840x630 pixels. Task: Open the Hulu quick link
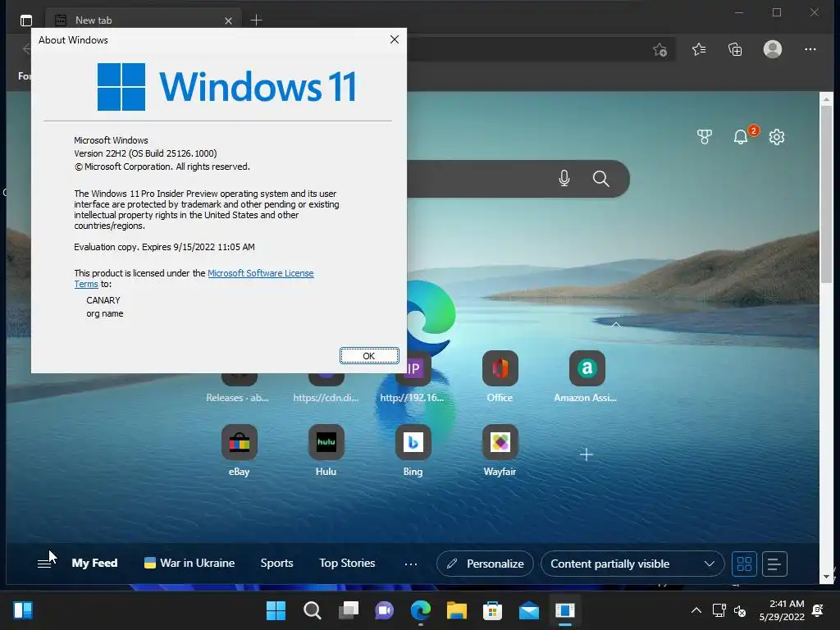pos(326,451)
